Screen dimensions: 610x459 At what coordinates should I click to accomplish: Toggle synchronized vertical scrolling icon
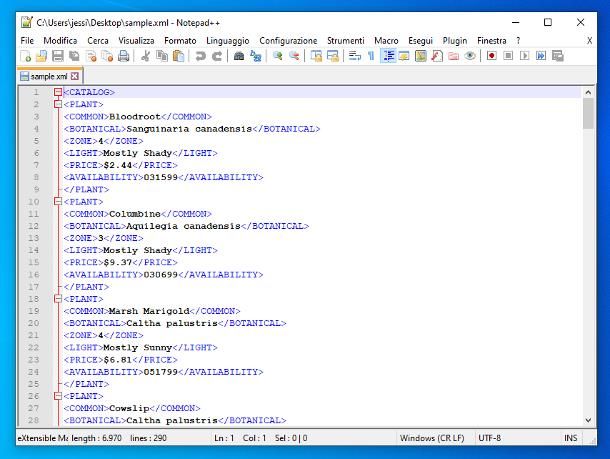(x=316, y=56)
